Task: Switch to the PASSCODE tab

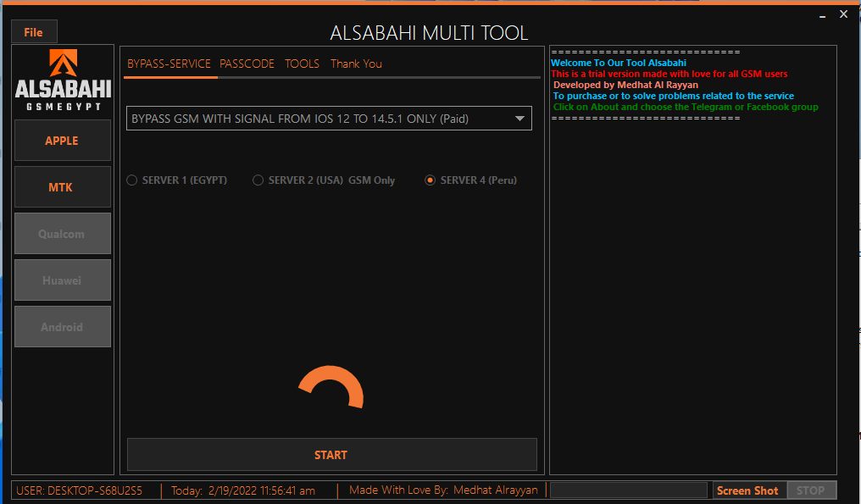Action: pyautogui.click(x=247, y=64)
